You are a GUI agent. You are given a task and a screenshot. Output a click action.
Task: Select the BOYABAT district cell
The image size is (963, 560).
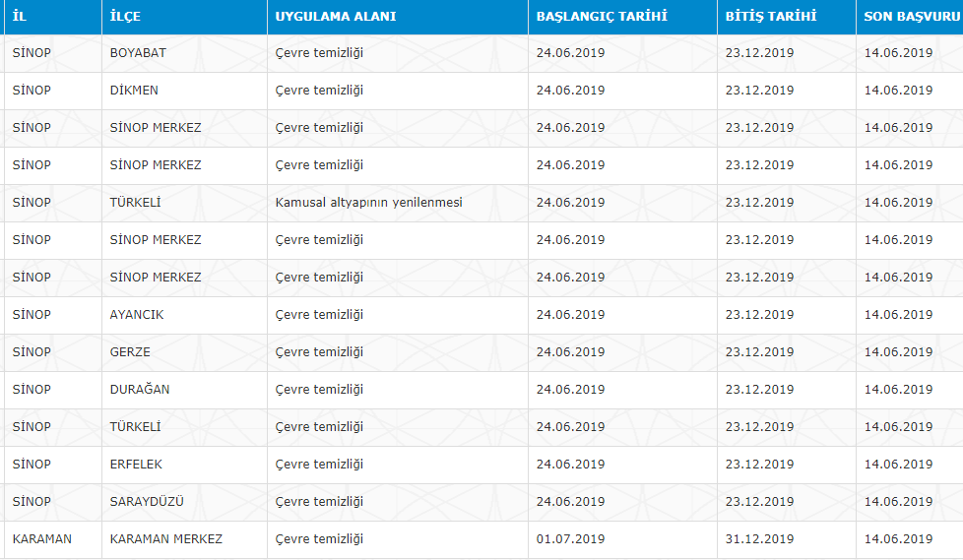[x=138, y=53]
